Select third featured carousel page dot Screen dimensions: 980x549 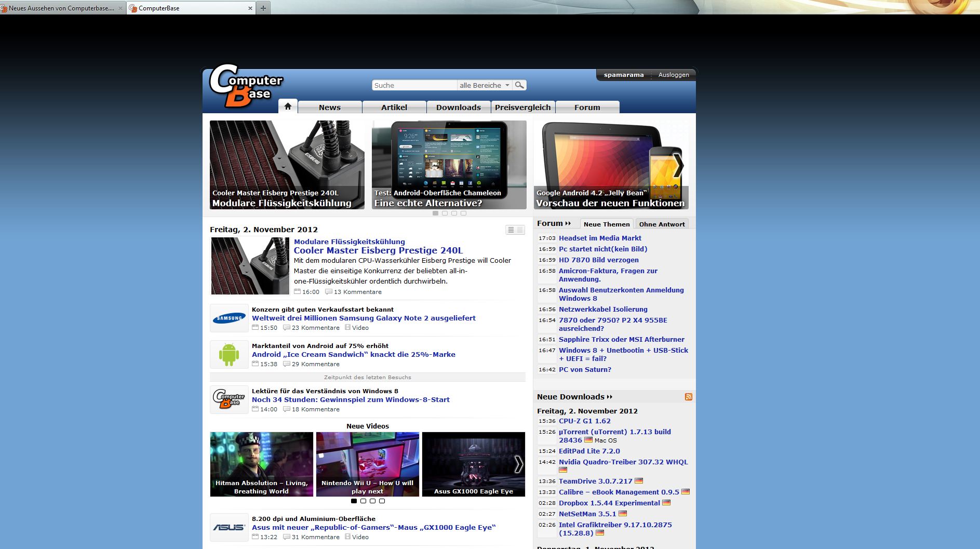click(454, 213)
